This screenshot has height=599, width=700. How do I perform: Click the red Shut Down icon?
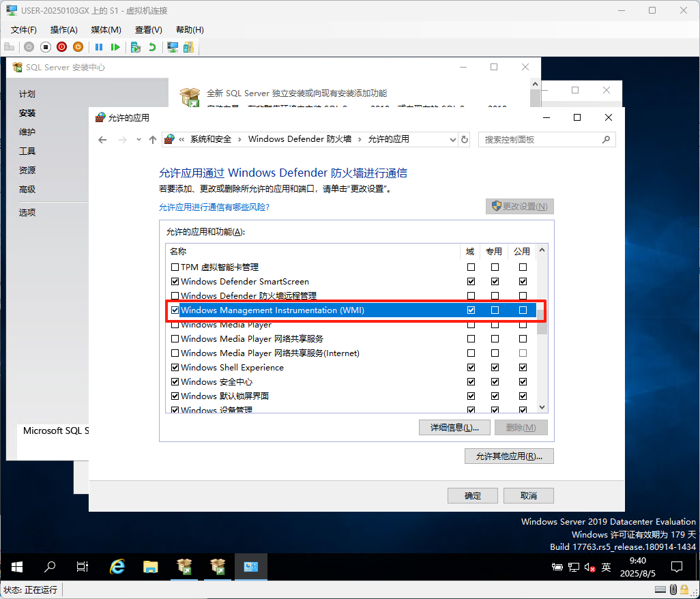pos(61,47)
